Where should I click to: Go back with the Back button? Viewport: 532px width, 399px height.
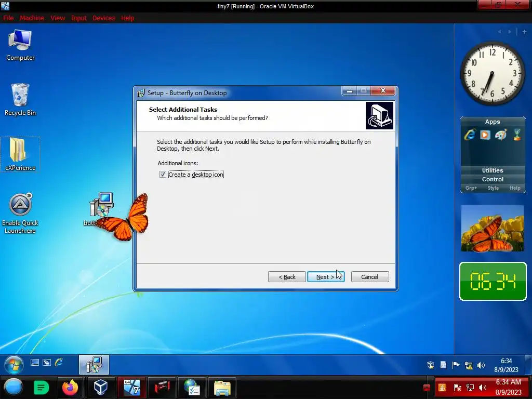[x=287, y=277]
